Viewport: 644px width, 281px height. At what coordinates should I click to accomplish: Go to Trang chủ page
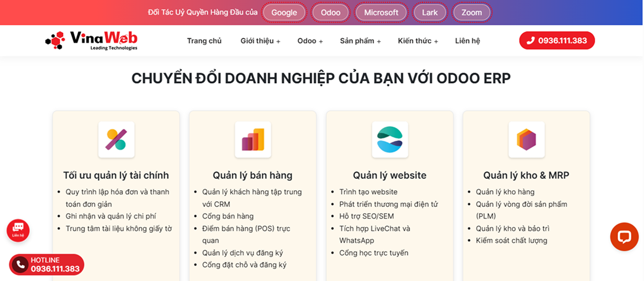click(x=204, y=41)
